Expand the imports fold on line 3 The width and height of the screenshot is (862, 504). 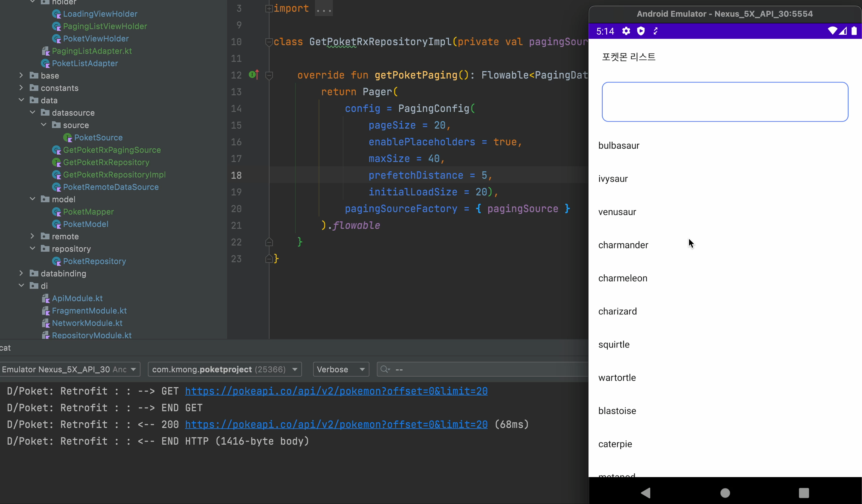coord(269,9)
